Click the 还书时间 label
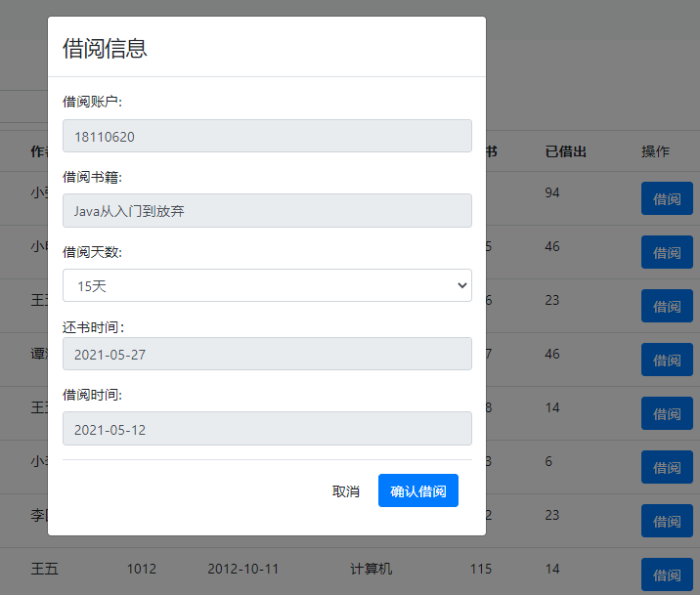Screen dimensions: 700x595 [93, 327]
